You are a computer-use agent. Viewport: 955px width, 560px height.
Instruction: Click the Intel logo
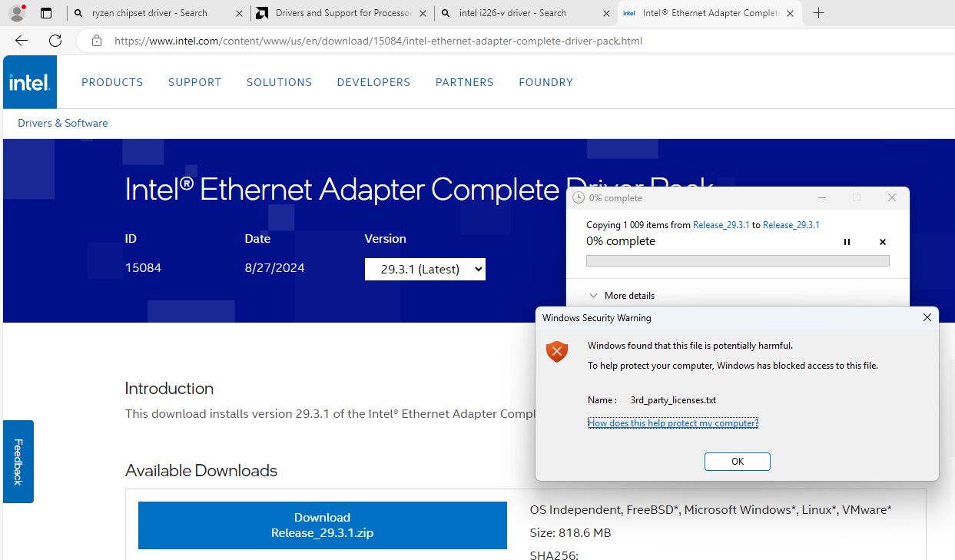[30, 82]
